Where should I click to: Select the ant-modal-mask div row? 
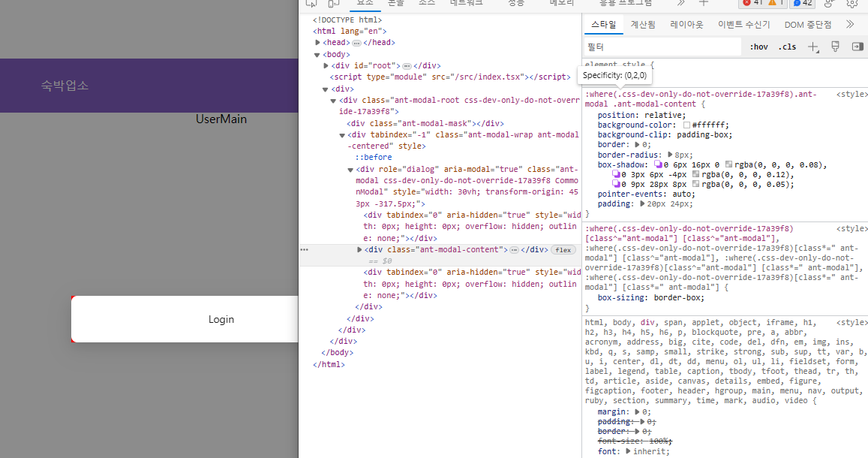[x=425, y=123]
